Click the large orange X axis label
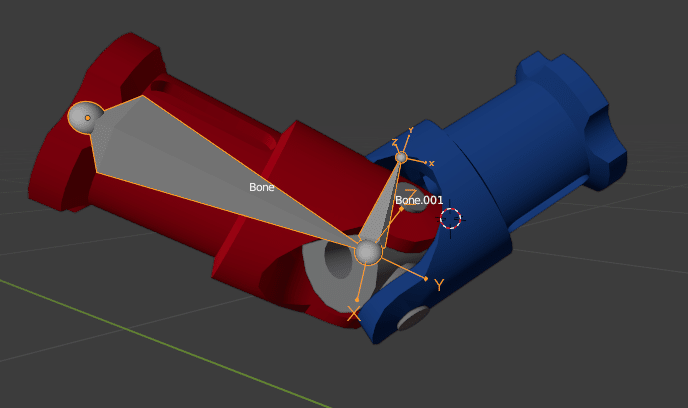 click(354, 314)
